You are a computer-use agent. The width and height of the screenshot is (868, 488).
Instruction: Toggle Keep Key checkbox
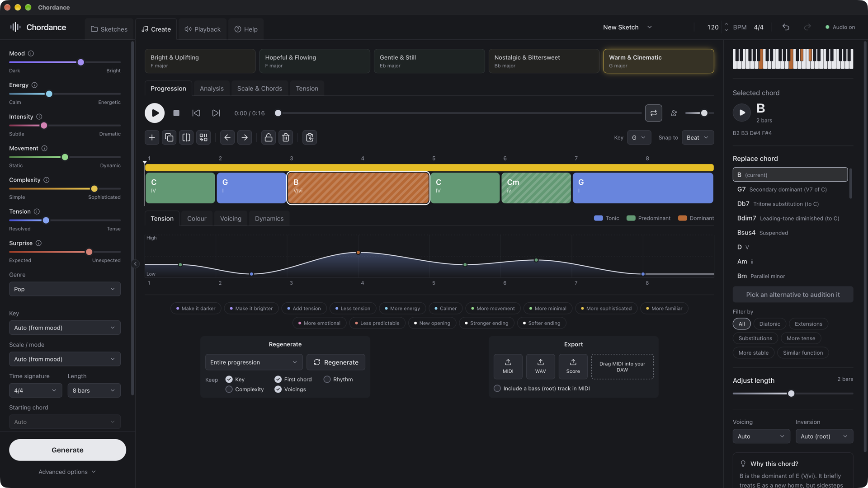[229, 380]
